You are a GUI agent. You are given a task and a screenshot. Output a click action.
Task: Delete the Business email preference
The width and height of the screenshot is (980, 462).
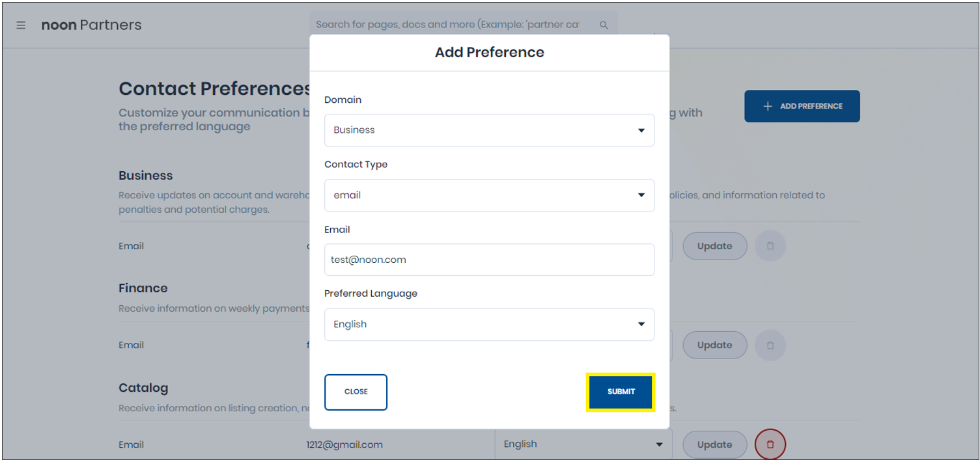770,246
